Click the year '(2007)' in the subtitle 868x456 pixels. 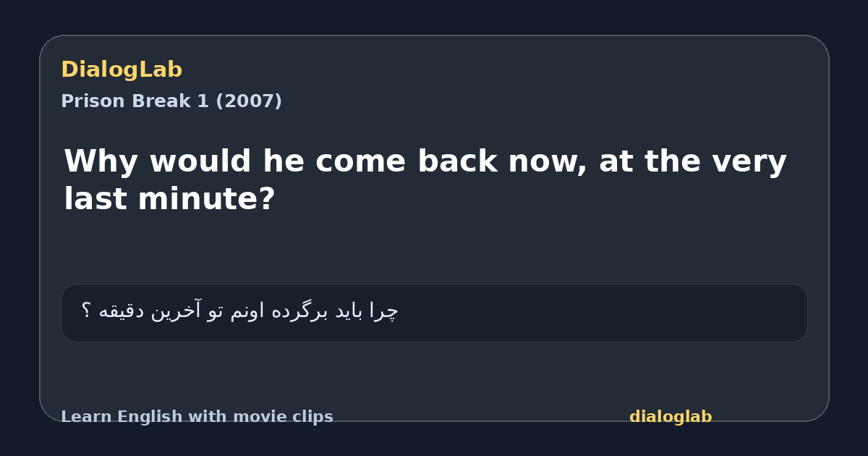249,101
